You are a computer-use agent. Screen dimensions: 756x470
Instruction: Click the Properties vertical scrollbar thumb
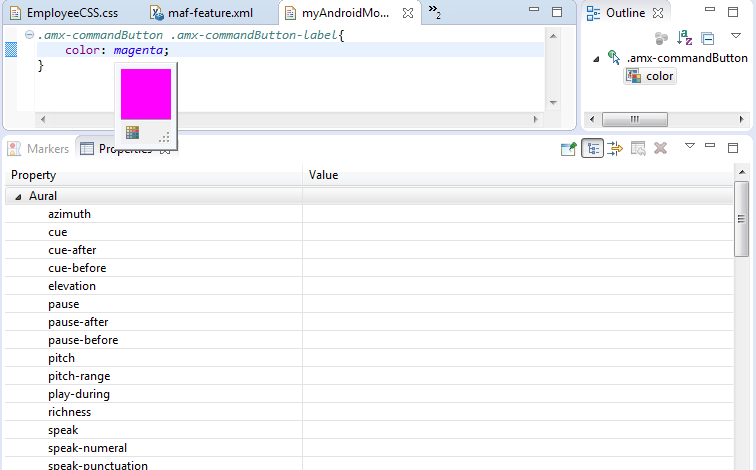742,219
